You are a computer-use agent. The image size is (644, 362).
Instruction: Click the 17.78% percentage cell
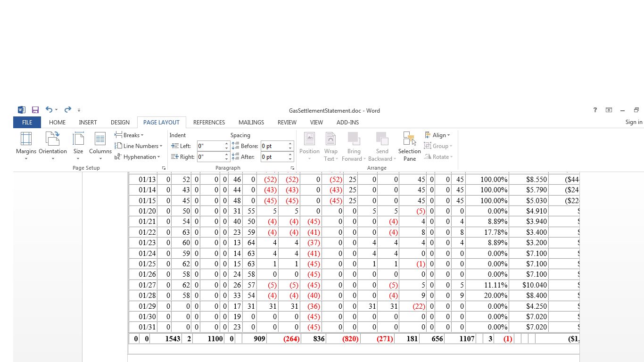(x=495, y=232)
